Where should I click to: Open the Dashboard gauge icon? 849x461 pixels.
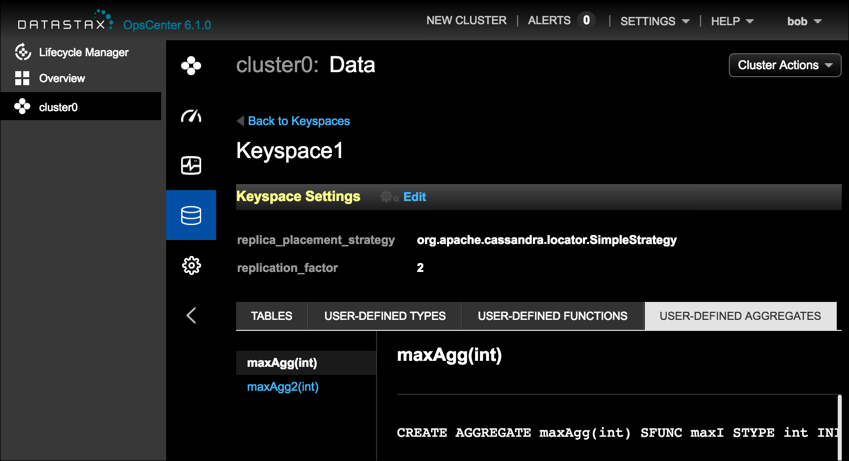click(191, 115)
